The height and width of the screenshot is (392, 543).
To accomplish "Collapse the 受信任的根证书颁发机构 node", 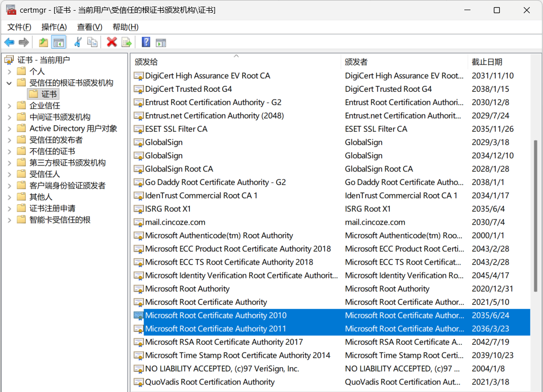I will [9, 83].
